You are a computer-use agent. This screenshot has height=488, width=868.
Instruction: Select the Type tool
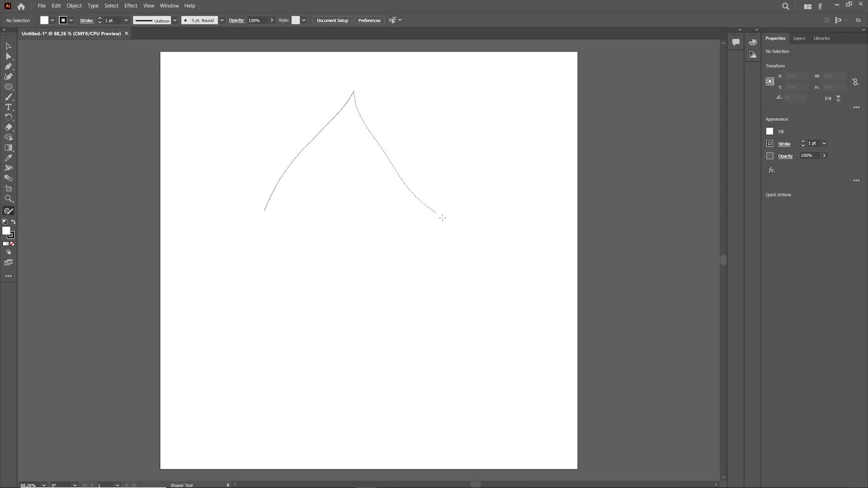pyautogui.click(x=8, y=107)
